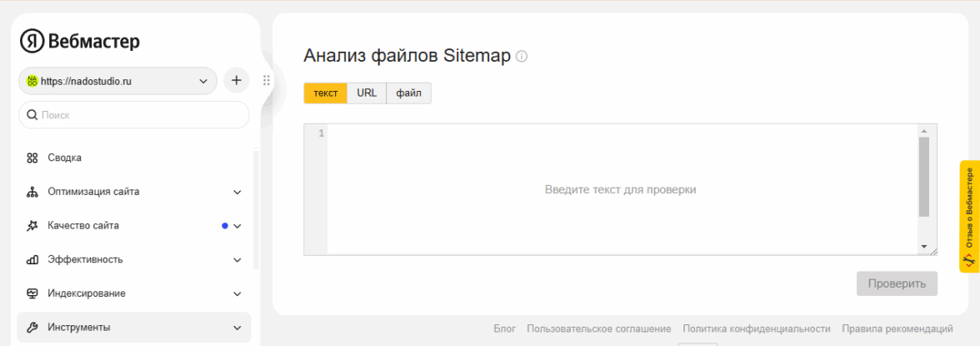Image resolution: width=980 pixels, height=346 pixels.
Task: Expand the Качество сайта section chevron
Action: click(237, 226)
